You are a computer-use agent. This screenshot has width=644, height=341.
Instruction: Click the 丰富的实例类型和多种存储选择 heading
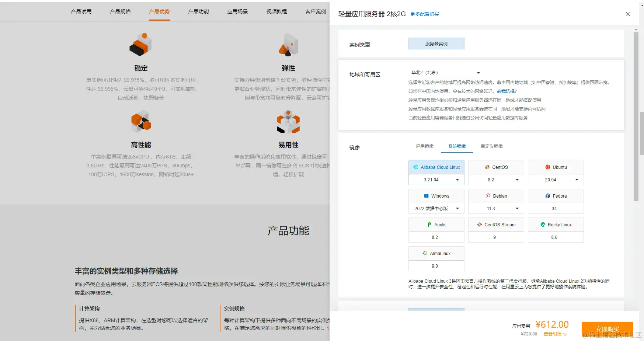point(126,271)
